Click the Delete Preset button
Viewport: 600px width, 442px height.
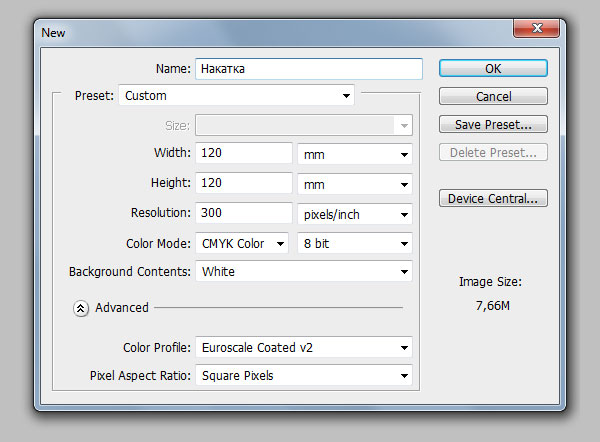tap(493, 153)
